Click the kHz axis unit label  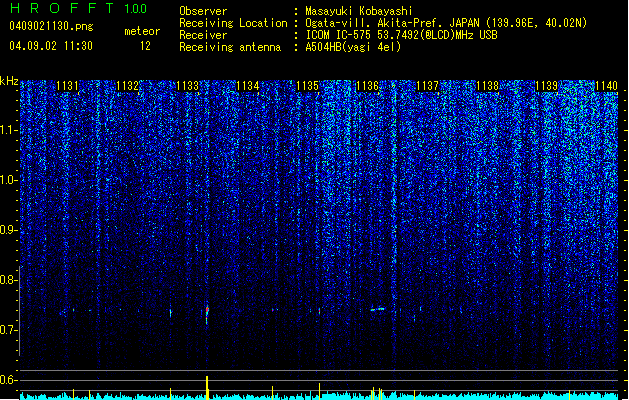pos(9,81)
